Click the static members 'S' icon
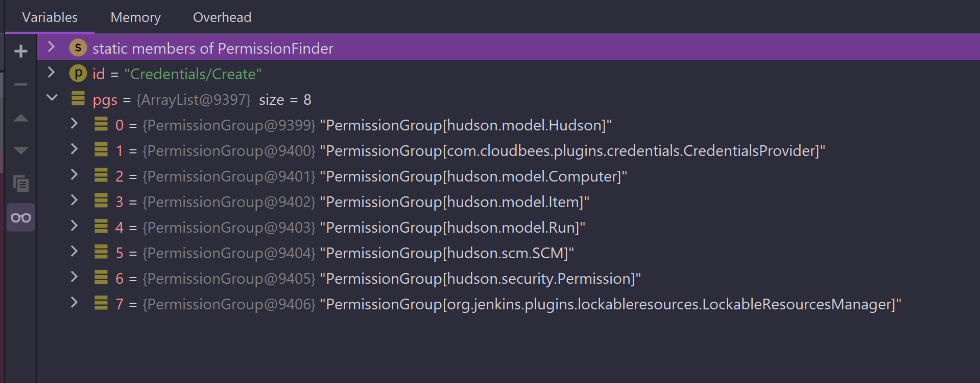 click(78, 48)
